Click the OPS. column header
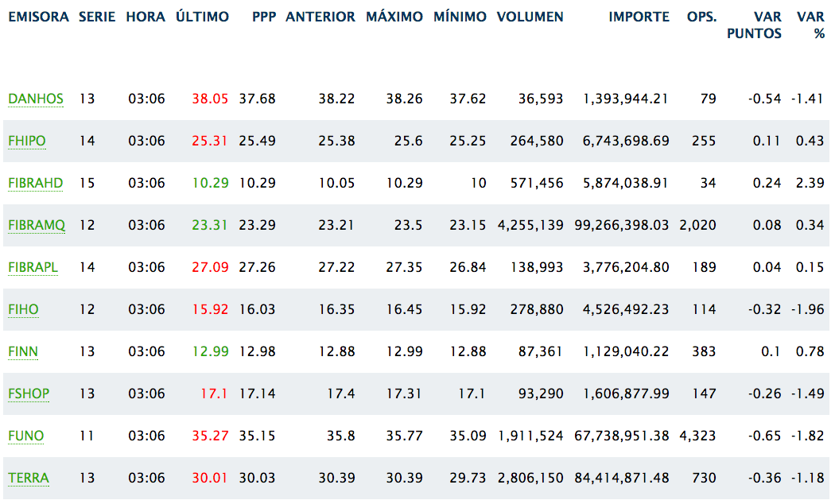 point(702,17)
